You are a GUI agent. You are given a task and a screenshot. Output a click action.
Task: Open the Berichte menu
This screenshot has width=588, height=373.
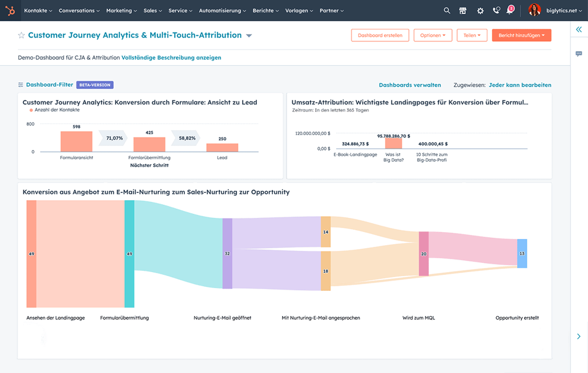click(x=265, y=10)
